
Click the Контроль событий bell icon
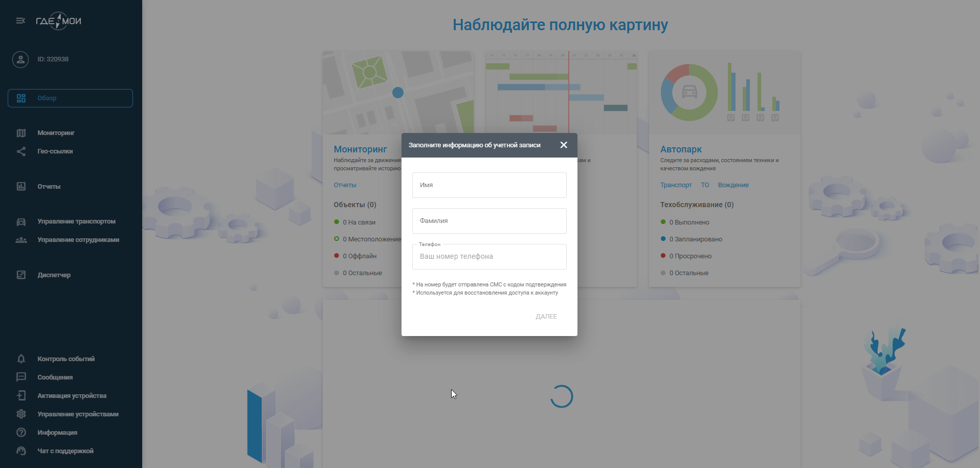click(x=21, y=359)
